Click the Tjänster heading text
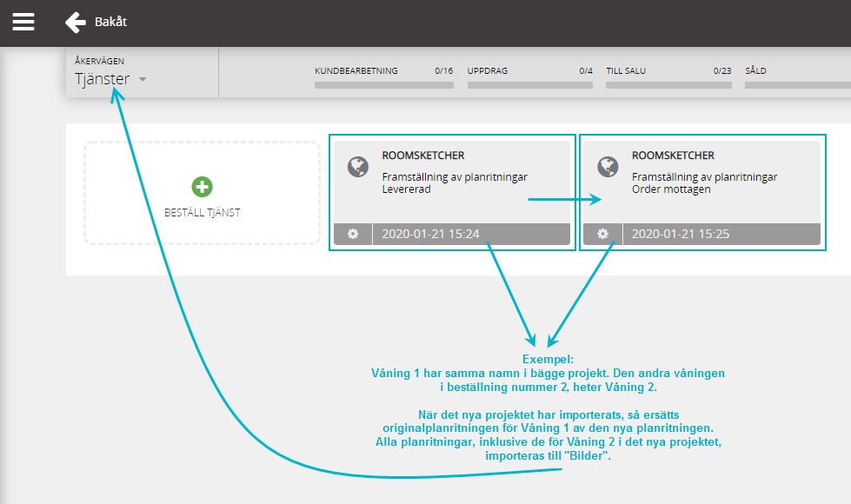 pyautogui.click(x=102, y=79)
